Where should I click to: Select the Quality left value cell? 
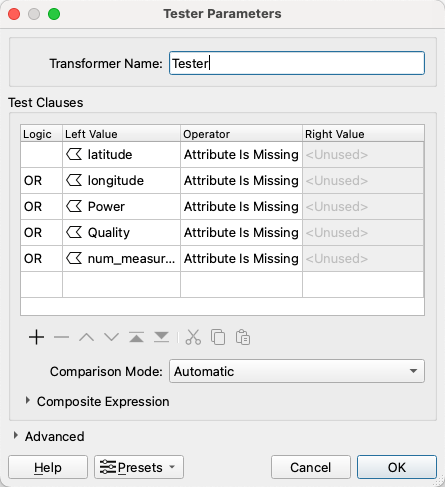[121, 232]
